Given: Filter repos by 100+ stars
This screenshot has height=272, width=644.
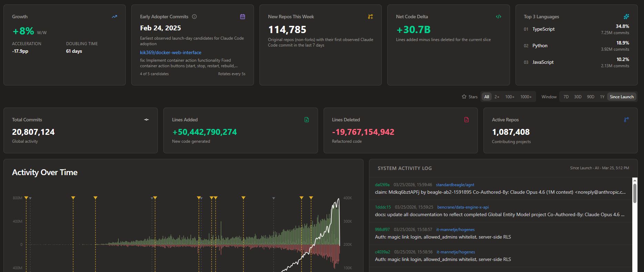Looking at the screenshot, I should tap(510, 97).
